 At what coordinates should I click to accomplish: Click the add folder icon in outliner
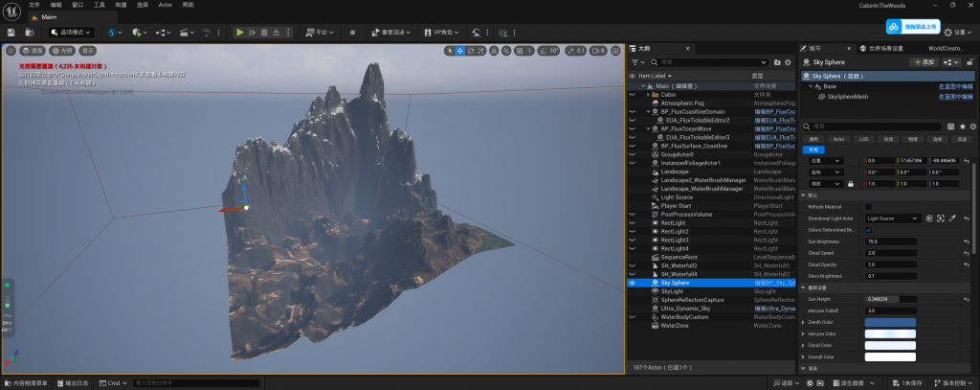778,62
